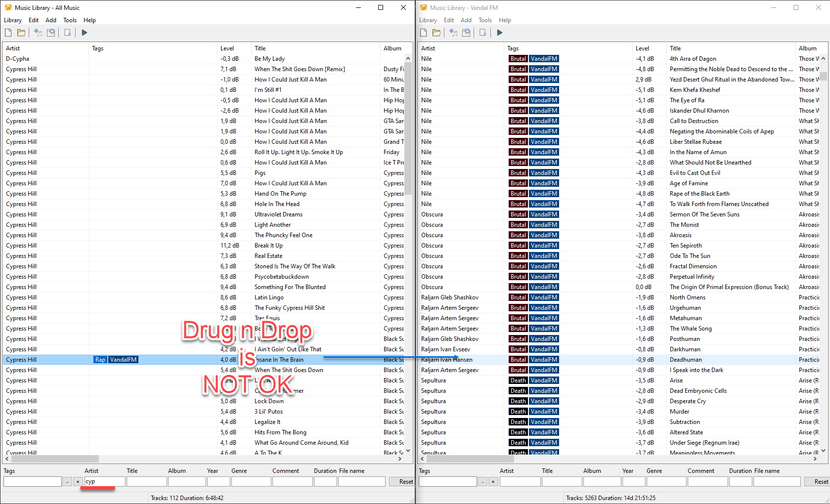The width and height of the screenshot is (830, 504).
Task: Click the tags browse '...' button in All Music
Action: coord(68,482)
